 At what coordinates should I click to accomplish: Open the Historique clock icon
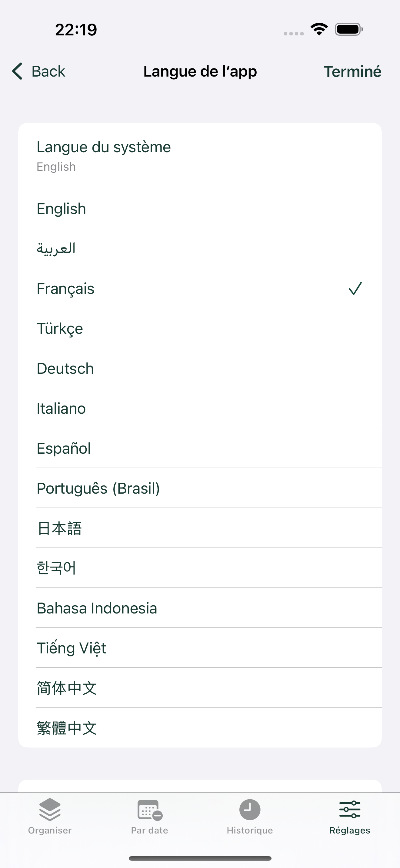(x=250, y=809)
